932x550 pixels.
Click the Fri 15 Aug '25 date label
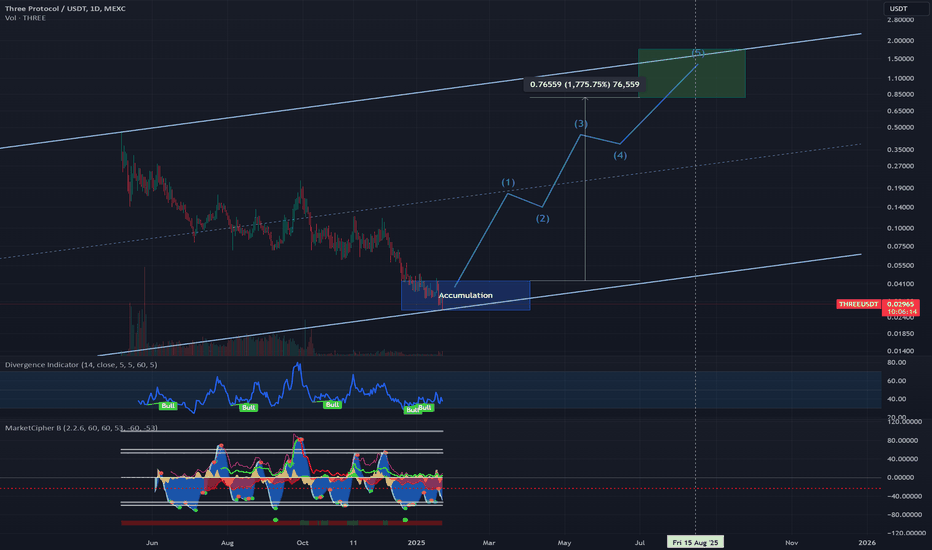(x=695, y=542)
